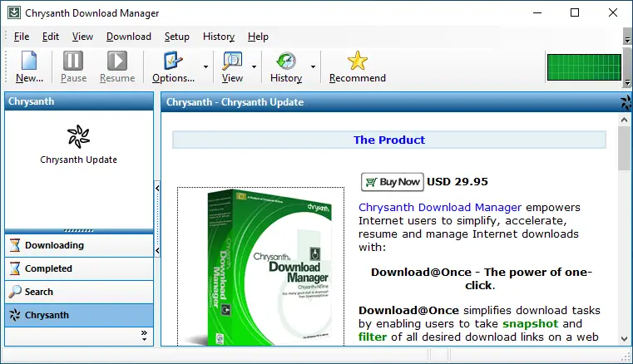
Task: Click The Product heading
Action: 389,140
